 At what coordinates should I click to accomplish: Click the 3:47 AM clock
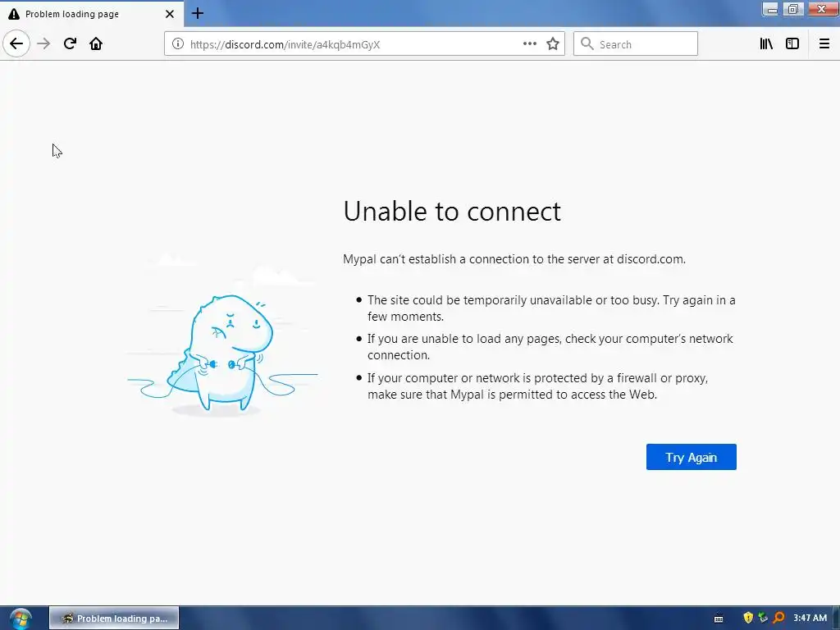(x=810, y=618)
